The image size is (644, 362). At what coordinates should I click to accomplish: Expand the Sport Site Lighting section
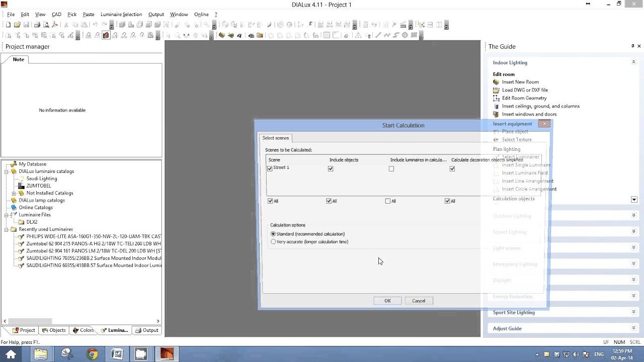coord(633,312)
